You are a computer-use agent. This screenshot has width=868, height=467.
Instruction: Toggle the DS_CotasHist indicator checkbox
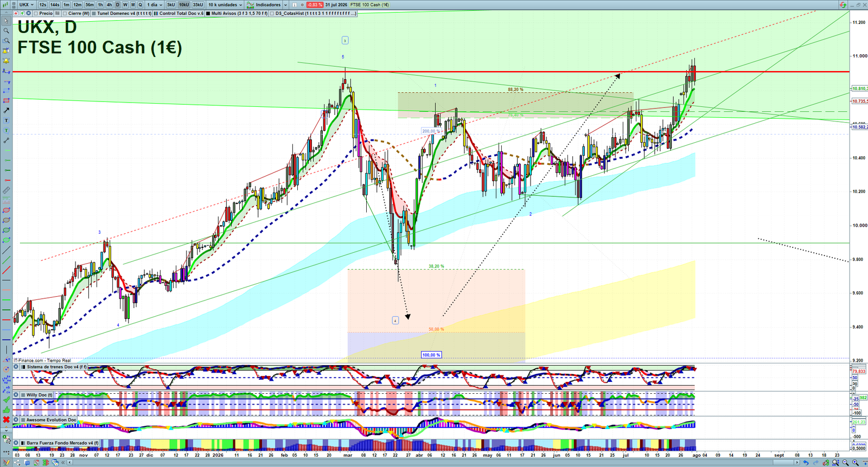272,13
